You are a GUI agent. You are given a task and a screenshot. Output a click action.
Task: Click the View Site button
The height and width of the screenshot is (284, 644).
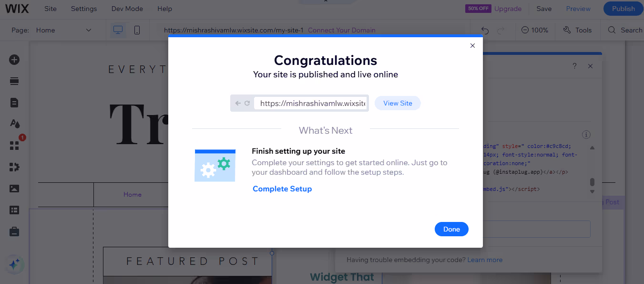398,103
